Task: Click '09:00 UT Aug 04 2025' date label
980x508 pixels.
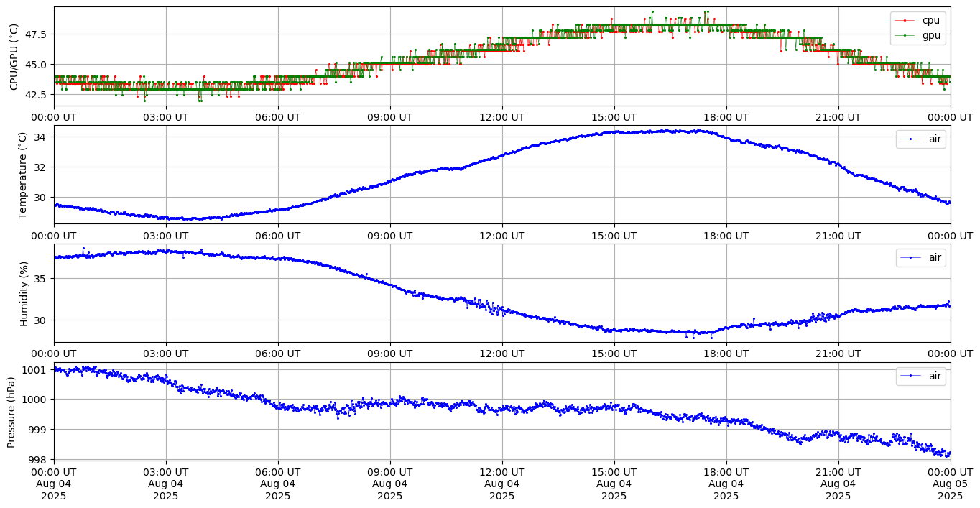Action: pyautogui.click(x=390, y=484)
